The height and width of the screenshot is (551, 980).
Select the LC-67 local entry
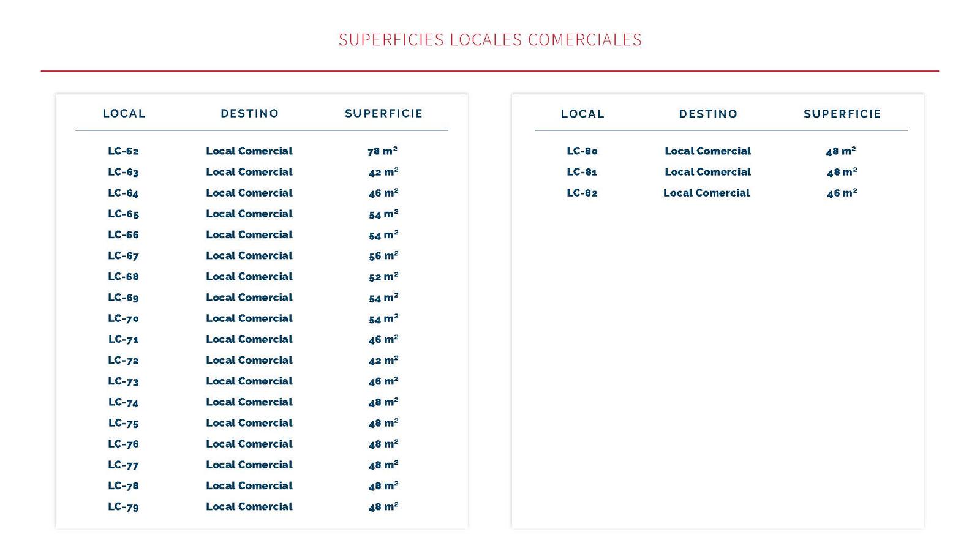click(123, 256)
